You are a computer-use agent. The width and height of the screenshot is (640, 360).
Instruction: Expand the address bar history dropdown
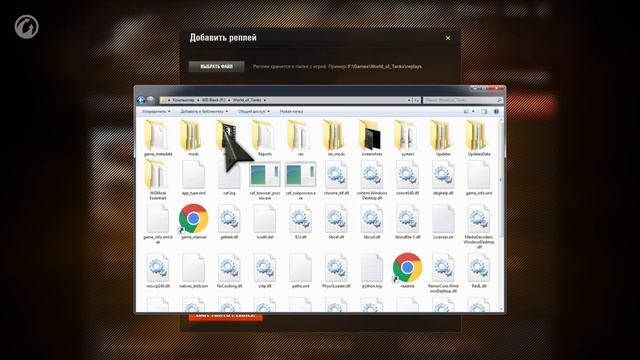point(409,100)
